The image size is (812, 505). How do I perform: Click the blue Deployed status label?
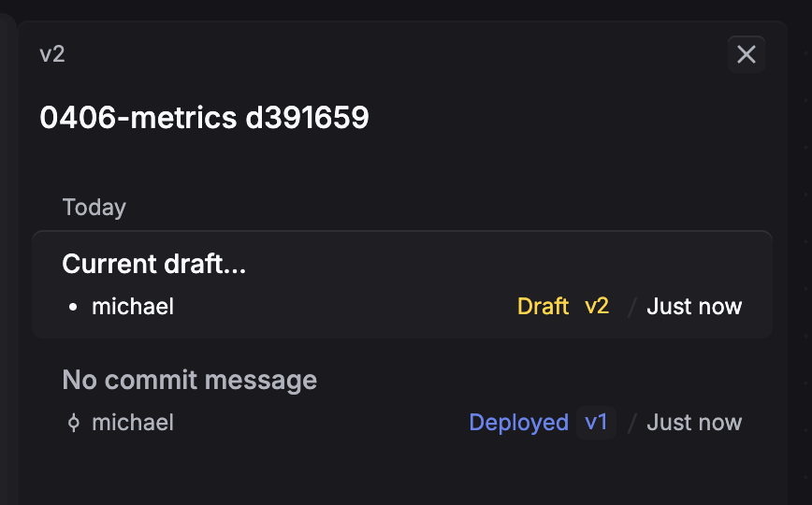point(518,423)
